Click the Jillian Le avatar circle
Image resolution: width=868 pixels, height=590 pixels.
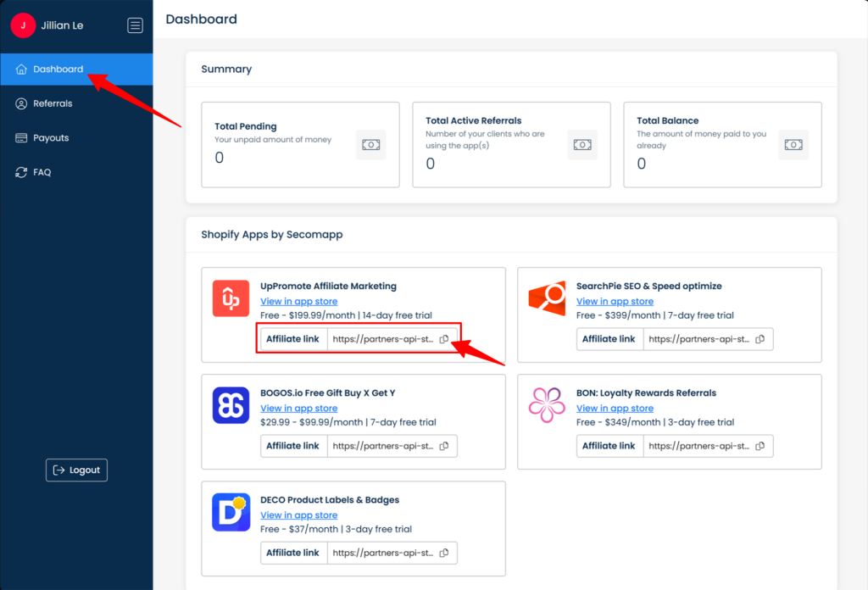[x=23, y=25]
